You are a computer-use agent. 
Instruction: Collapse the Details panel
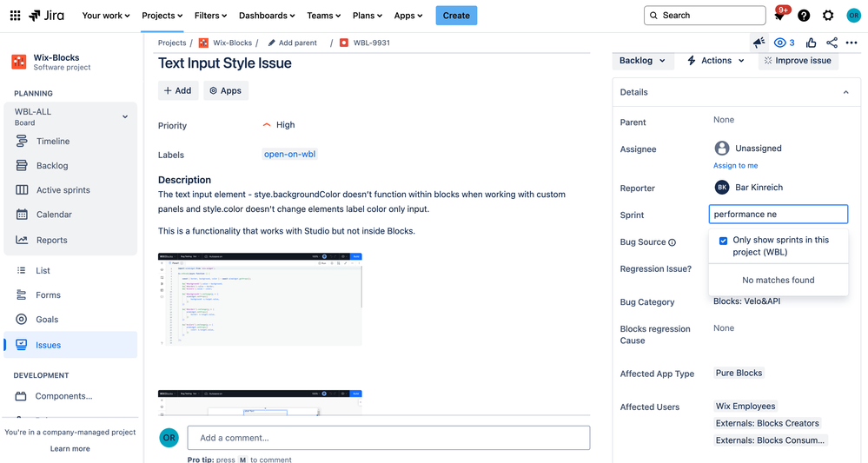[846, 92]
